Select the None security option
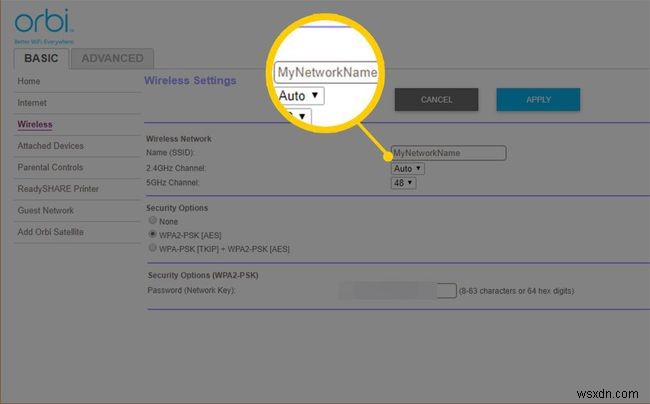The width and height of the screenshot is (650, 404). click(x=153, y=220)
